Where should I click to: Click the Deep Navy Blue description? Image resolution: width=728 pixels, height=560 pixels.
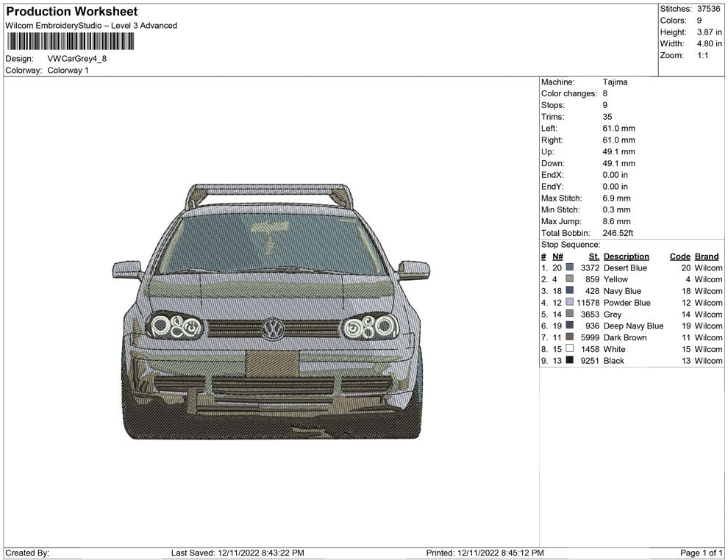pyautogui.click(x=634, y=326)
